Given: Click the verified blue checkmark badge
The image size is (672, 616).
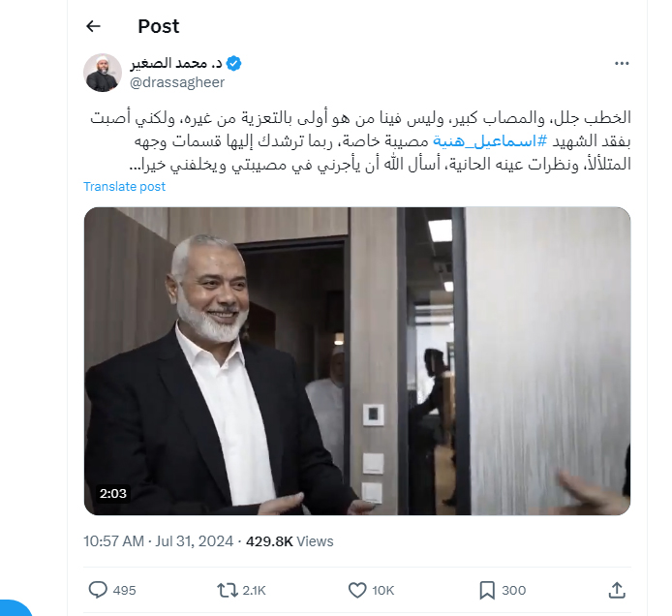Looking at the screenshot, I should [233, 64].
